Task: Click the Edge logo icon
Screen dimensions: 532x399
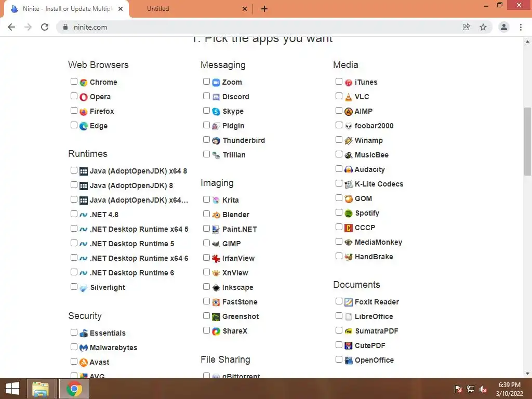Action: [84, 126]
